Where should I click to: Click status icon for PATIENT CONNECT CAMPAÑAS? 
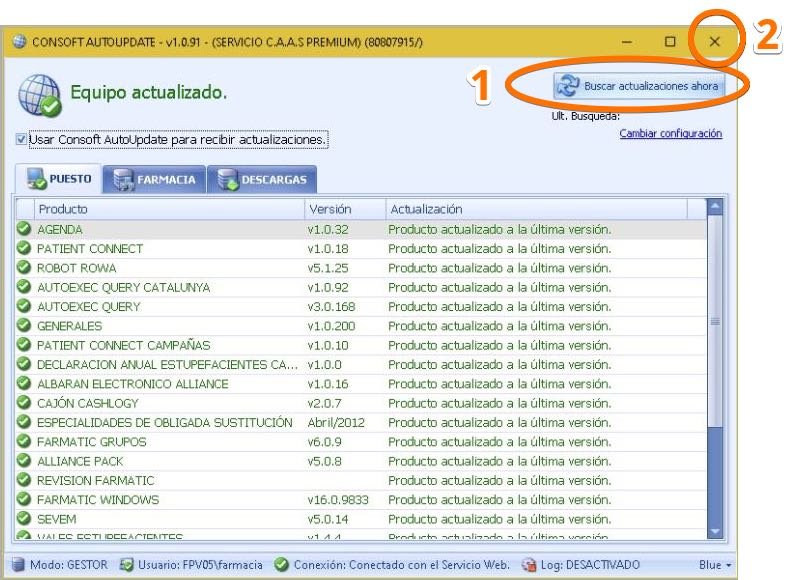tap(24, 344)
